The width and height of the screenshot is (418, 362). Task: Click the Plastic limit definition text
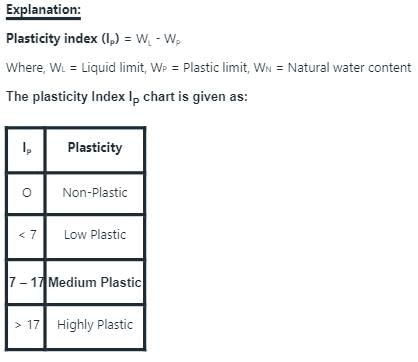[x=200, y=68]
